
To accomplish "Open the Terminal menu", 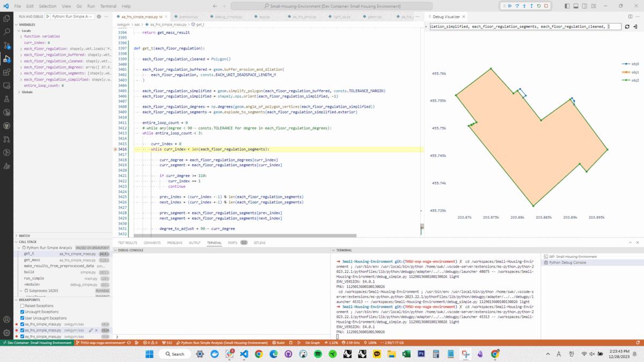I will (108, 6).
